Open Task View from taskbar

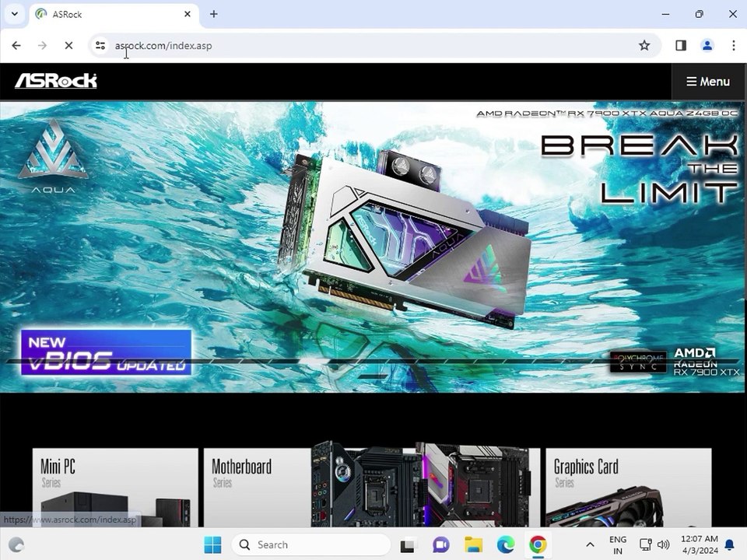[409, 544]
